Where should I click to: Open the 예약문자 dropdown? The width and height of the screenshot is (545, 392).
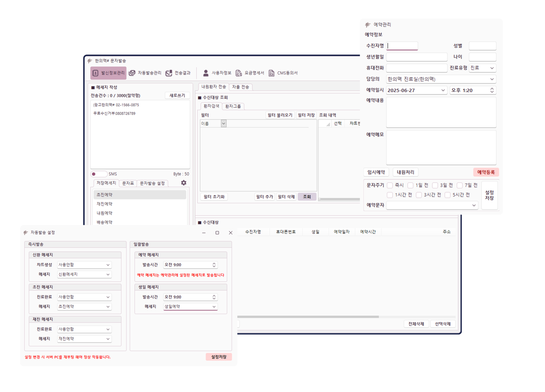click(432, 205)
